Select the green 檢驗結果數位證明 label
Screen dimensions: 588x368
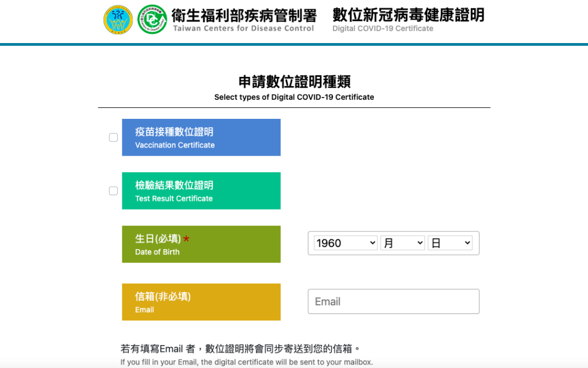(201, 191)
